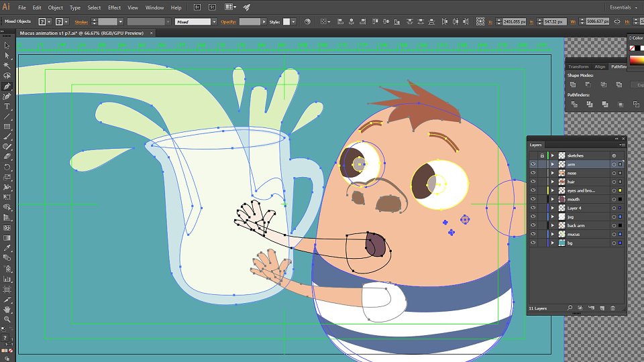The width and height of the screenshot is (644, 362).
Task: Open the Window menu
Action: pos(154,7)
